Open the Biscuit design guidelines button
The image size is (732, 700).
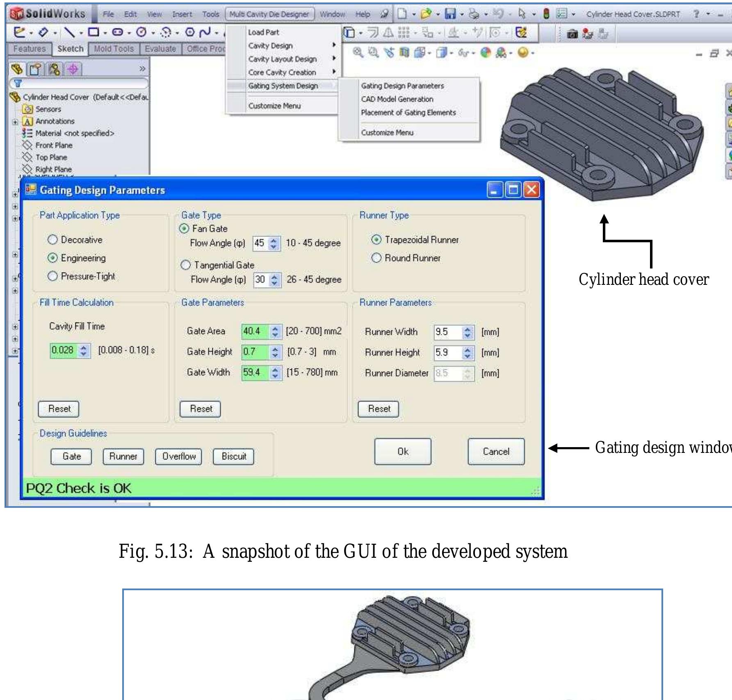[234, 457]
